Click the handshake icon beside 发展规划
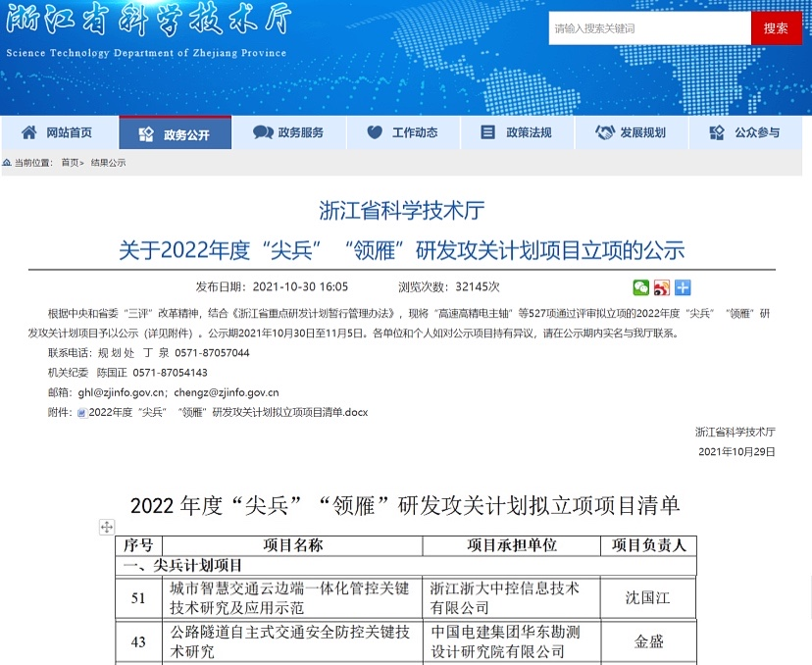The width and height of the screenshot is (812, 665). 604,132
